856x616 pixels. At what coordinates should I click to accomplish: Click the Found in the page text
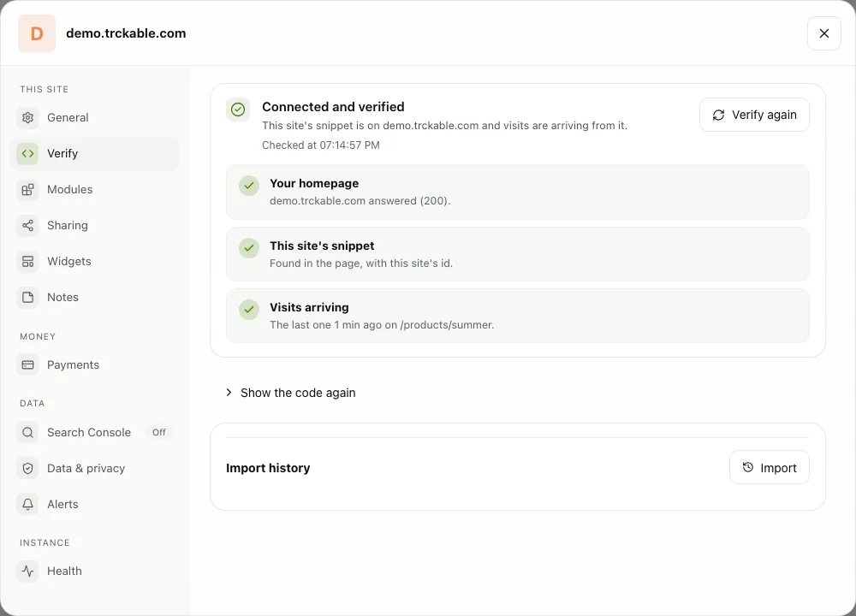[x=361, y=263]
